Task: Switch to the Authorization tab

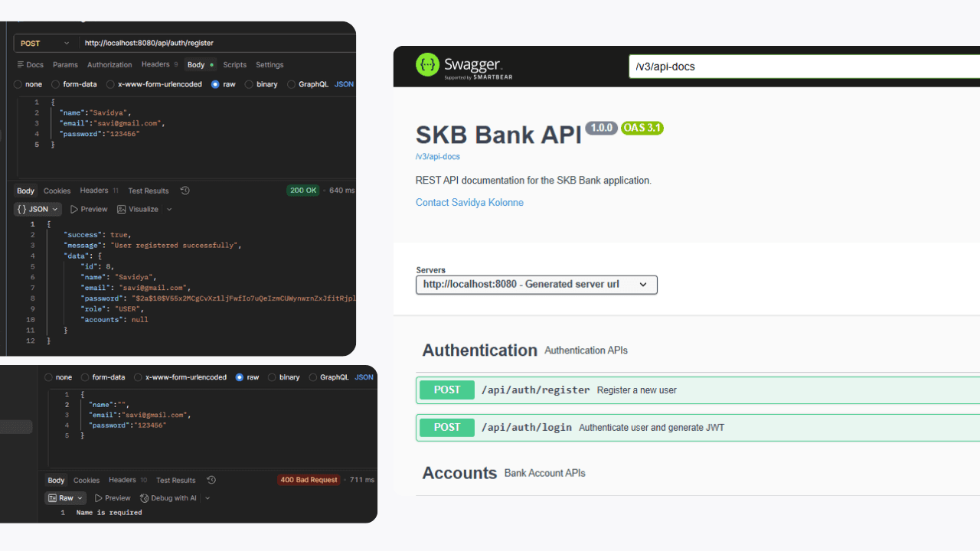Action: (109, 65)
